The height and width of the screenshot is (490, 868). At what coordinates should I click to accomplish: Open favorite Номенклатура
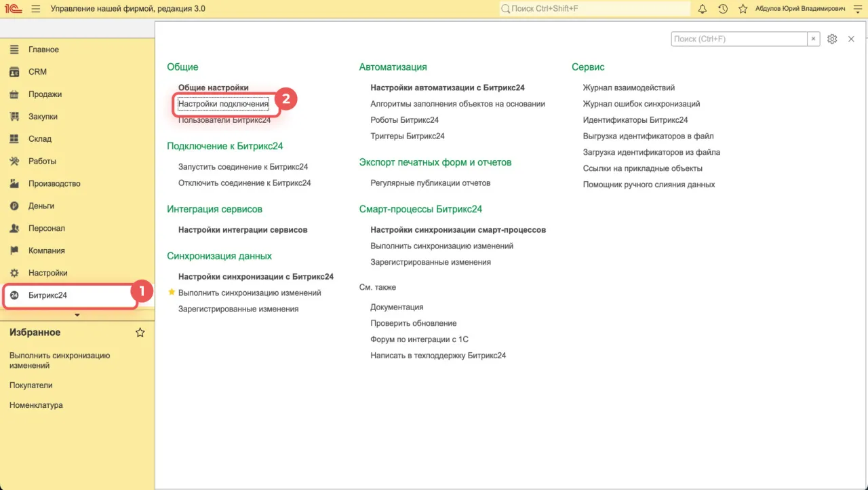(x=36, y=405)
